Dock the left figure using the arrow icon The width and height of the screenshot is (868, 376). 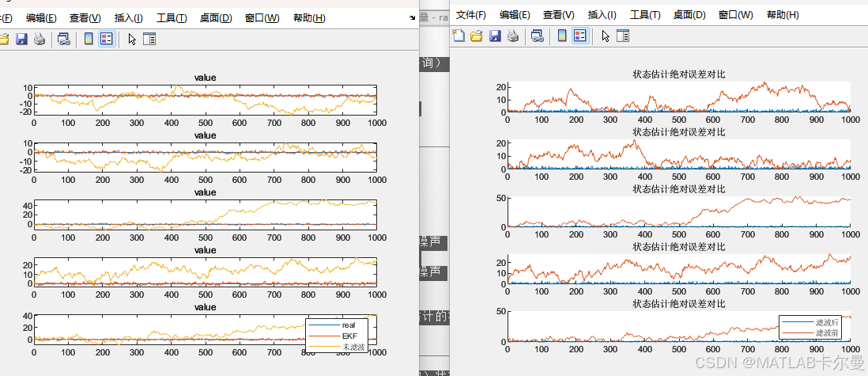coord(412,18)
